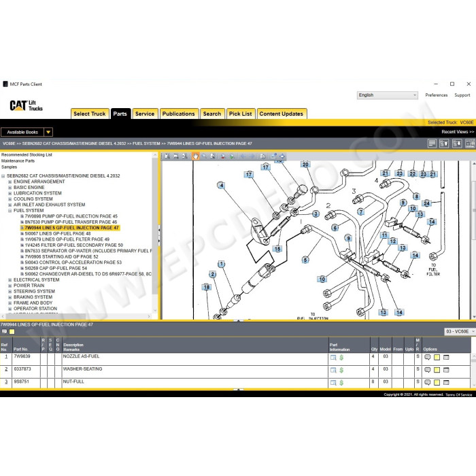Select 5I0067 LINES GP-FUEL PAGE 48
The image size is (476, 476).
click(x=58, y=233)
